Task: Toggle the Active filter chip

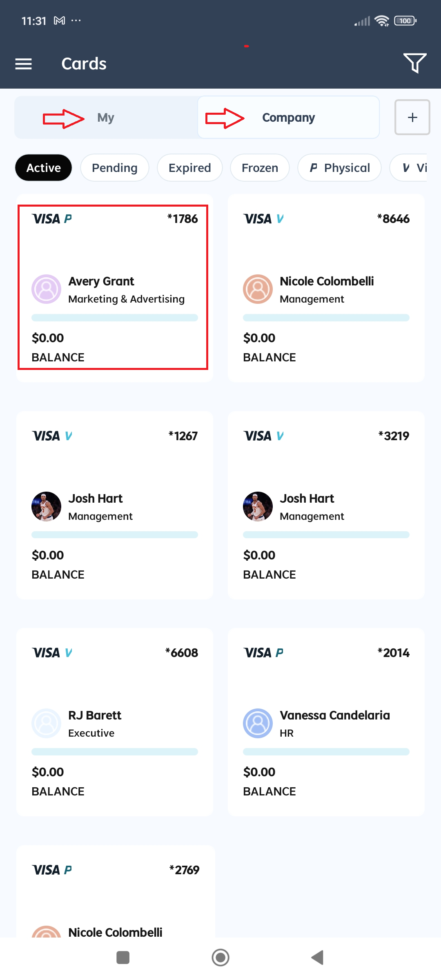Action: [44, 168]
